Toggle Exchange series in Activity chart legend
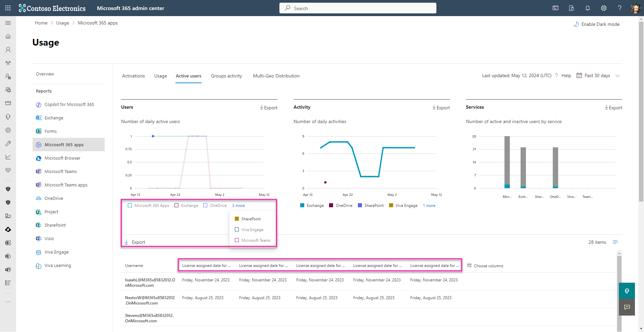The height and width of the screenshot is (332, 644). point(312,206)
